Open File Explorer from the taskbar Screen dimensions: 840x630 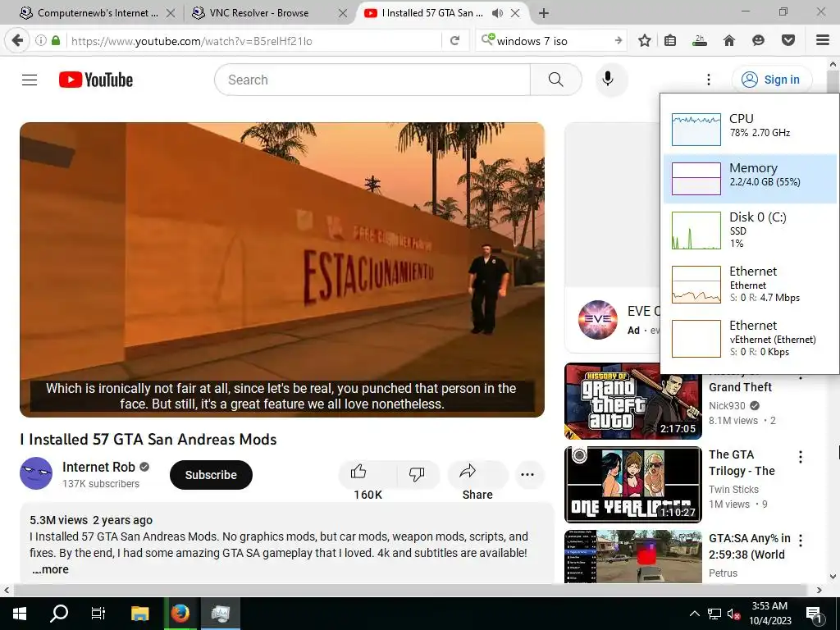coord(139,614)
